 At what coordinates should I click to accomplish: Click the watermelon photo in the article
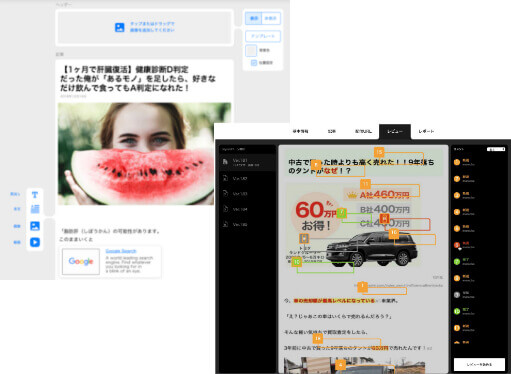point(144,154)
